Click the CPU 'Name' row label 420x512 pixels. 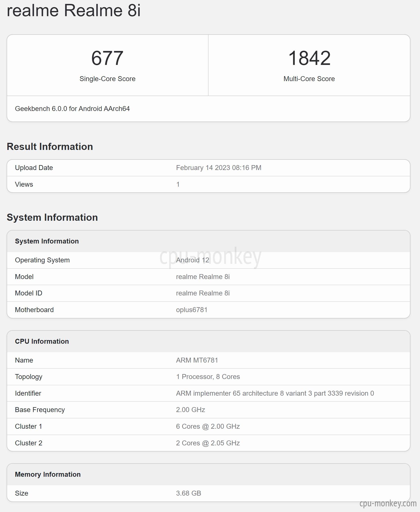[24, 360]
